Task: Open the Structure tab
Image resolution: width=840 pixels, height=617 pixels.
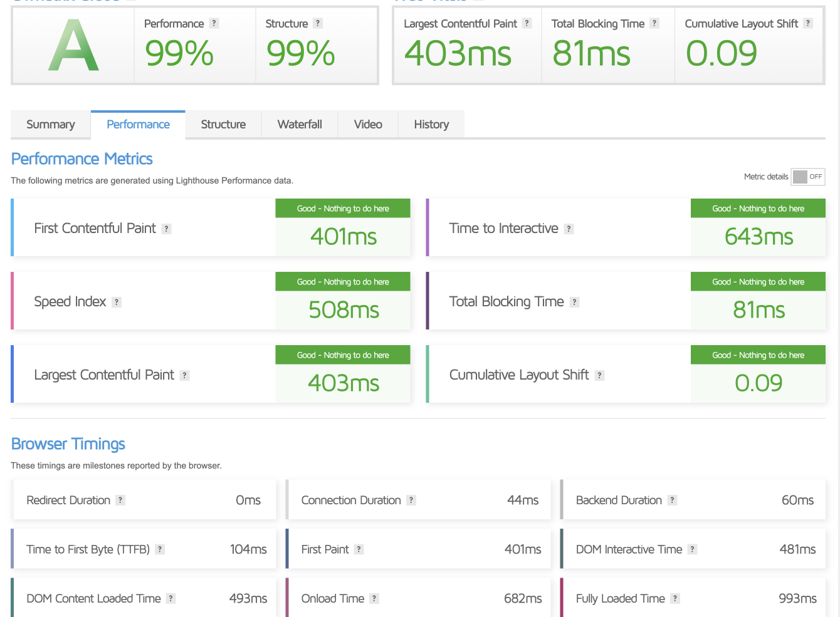Action: point(223,124)
